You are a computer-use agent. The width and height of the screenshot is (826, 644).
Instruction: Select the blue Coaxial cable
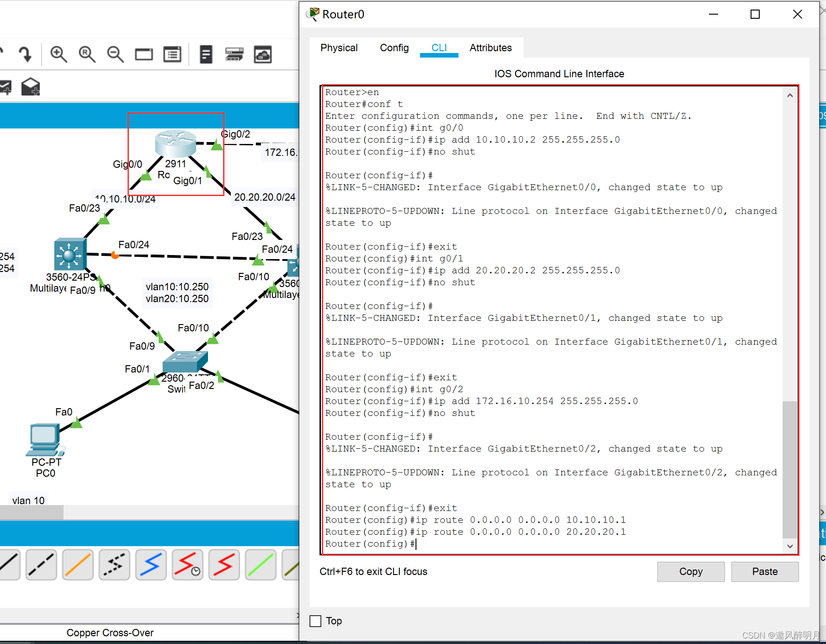[x=151, y=564]
